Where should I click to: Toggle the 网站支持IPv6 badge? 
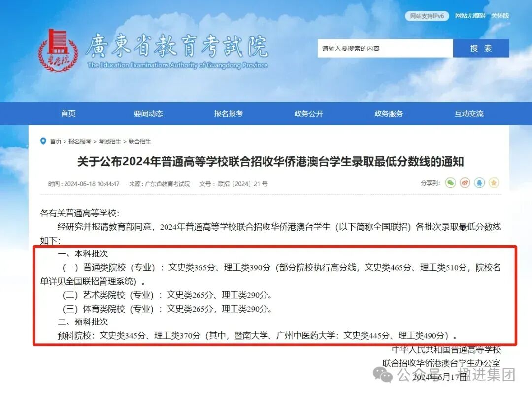(427, 16)
